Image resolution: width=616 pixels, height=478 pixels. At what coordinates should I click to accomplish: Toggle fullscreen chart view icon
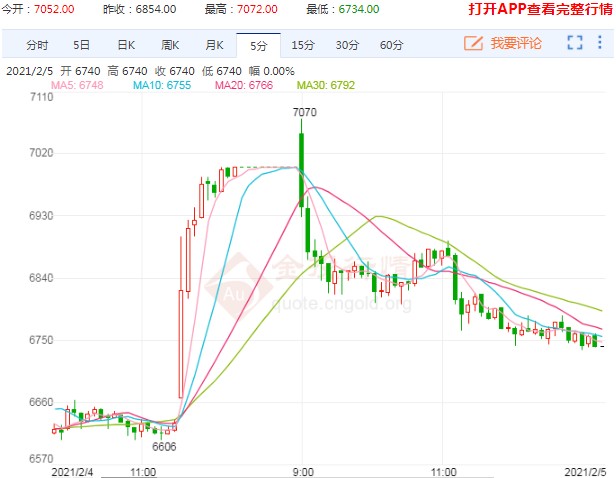(x=575, y=42)
